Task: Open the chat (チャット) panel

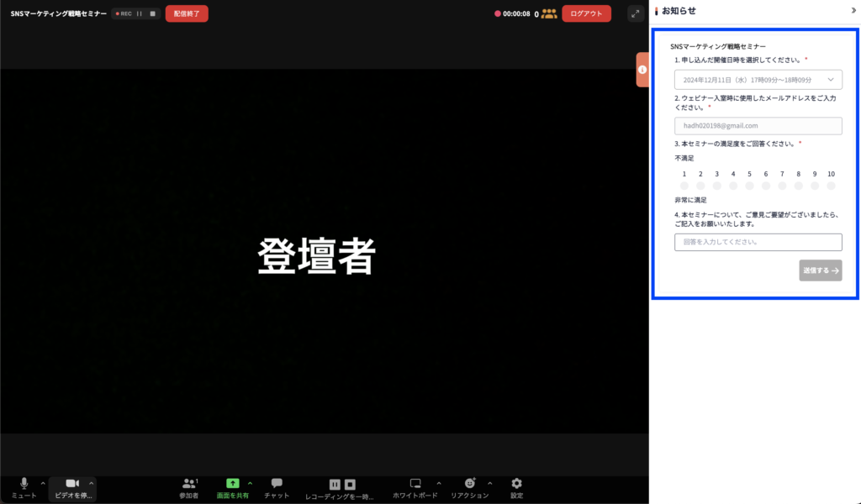Action: (x=277, y=484)
